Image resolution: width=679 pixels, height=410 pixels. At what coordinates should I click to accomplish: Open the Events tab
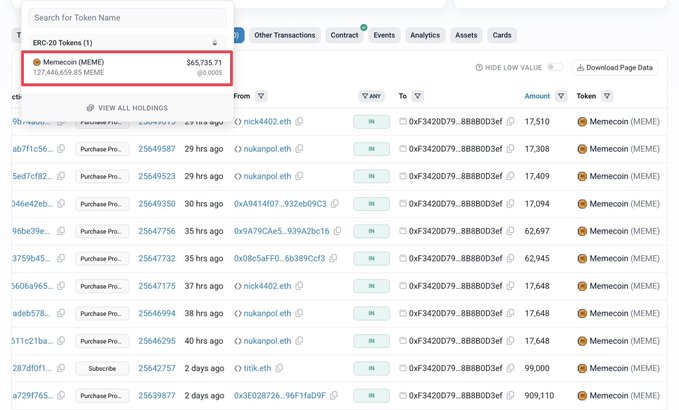384,35
